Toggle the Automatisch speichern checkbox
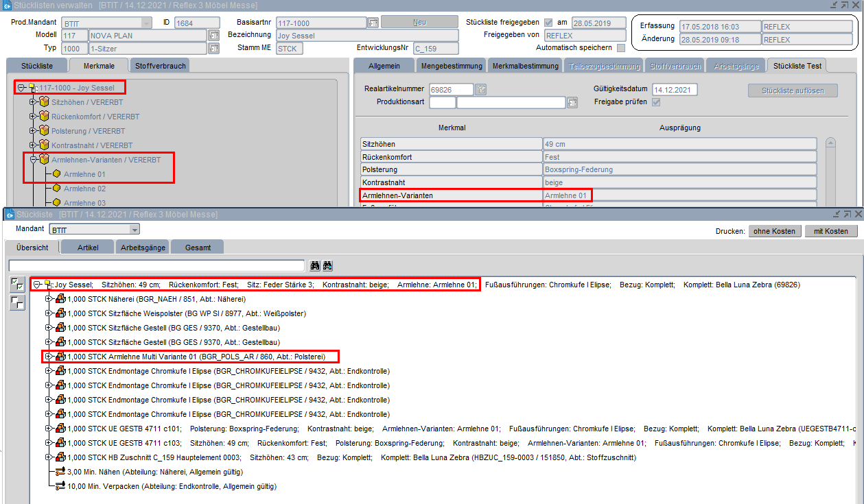Viewport: 864px width, 504px height. [x=620, y=48]
